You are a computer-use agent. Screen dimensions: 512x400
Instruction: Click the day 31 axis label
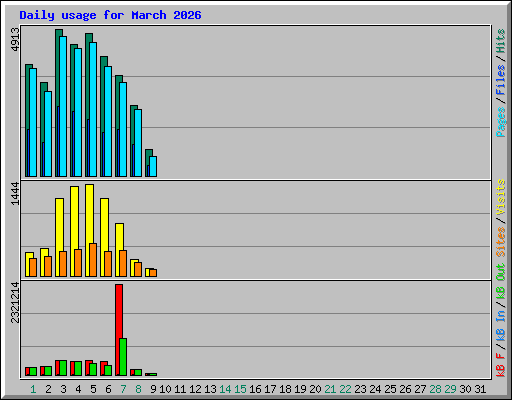pos(480,389)
